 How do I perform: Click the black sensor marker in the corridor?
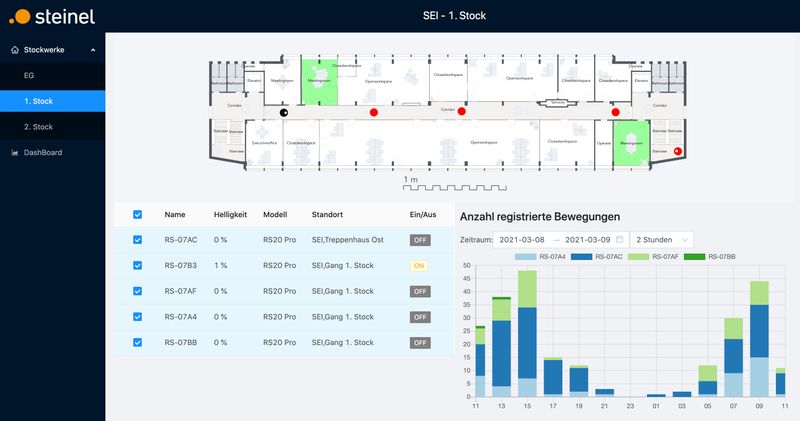pos(284,112)
